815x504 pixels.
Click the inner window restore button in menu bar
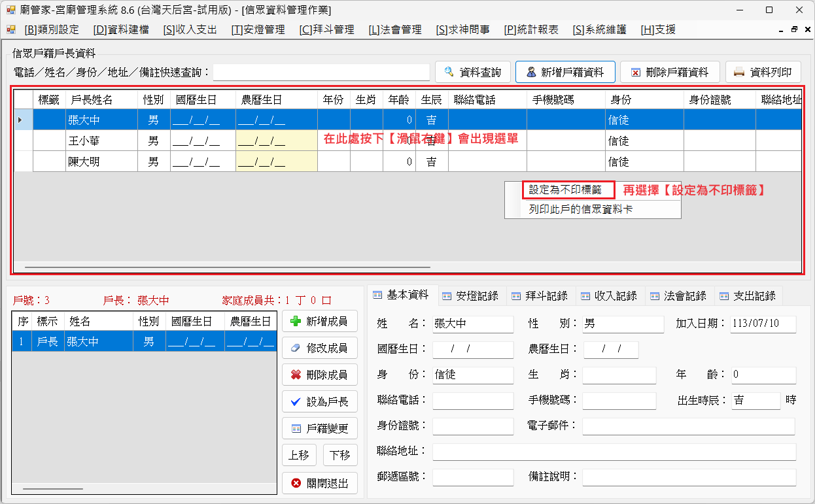point(794,29)
